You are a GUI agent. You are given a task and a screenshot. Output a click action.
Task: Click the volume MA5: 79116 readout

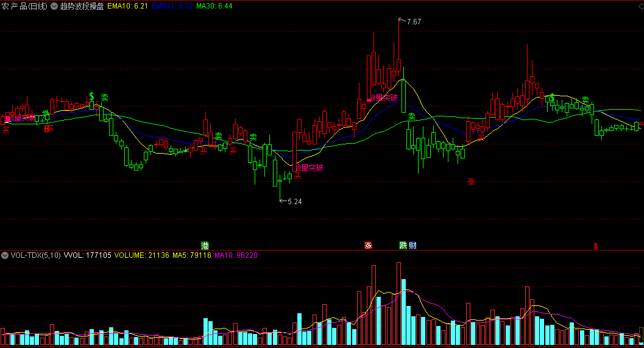pyautogui.click(x=192, y=255)
